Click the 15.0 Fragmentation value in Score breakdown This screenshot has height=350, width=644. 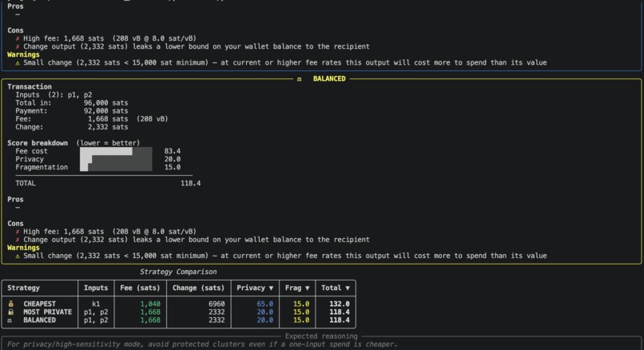click(172, 167)
